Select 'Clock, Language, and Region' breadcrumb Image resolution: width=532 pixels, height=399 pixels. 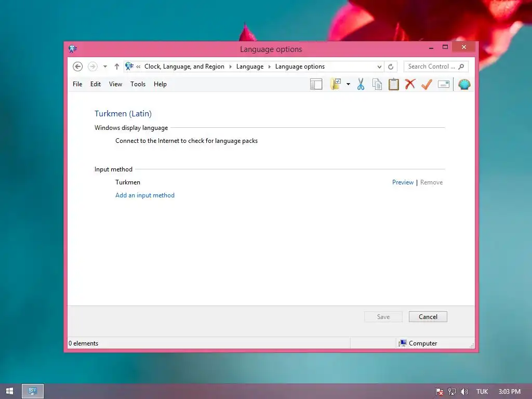click(x=184, y=66)
